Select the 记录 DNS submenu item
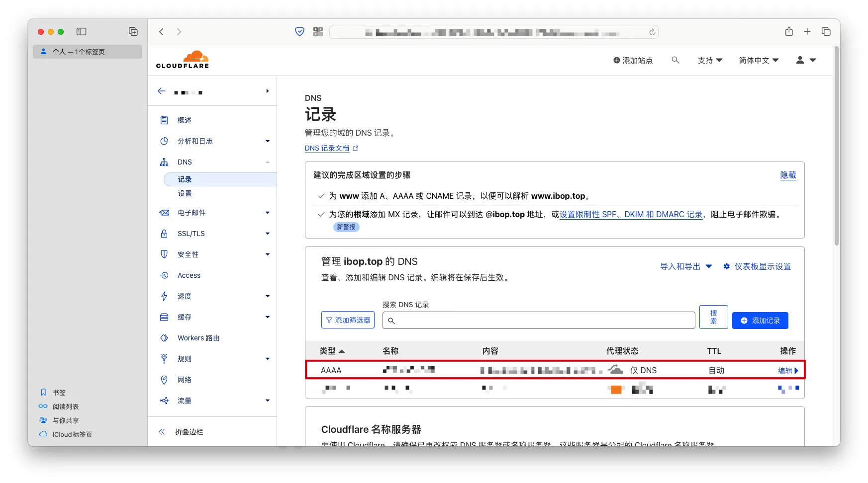The image size is (868, 483). [x=220, y=179]
